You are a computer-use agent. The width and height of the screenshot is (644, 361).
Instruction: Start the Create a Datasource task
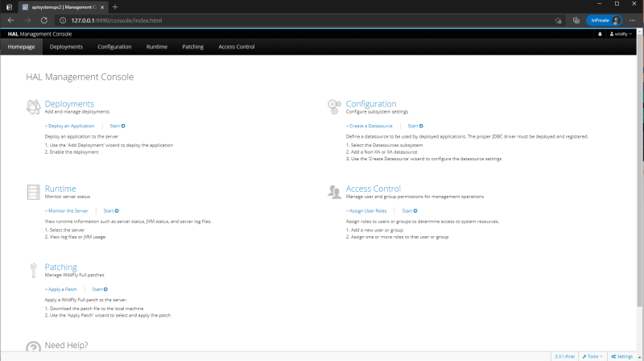415,126
